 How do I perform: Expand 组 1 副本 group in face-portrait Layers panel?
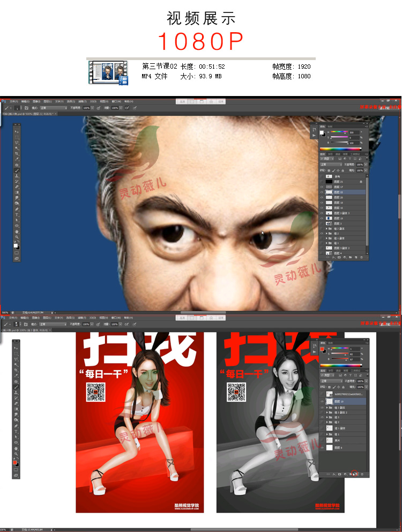point(326,238)
